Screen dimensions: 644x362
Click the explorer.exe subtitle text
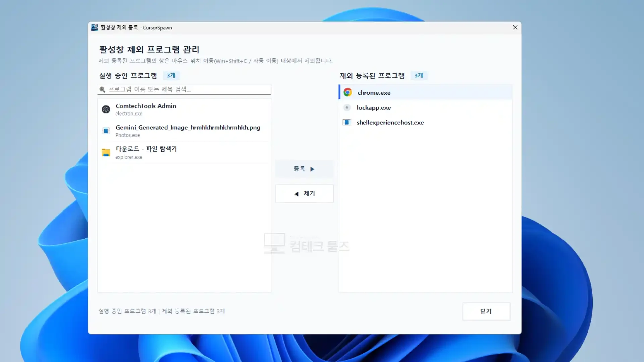(129, 157)
